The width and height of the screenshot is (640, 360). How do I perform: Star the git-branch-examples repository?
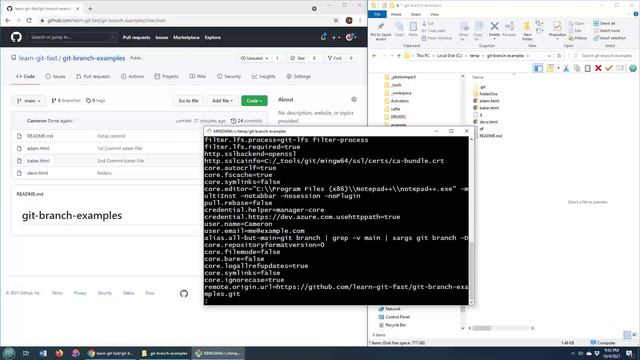coord(298,58)
